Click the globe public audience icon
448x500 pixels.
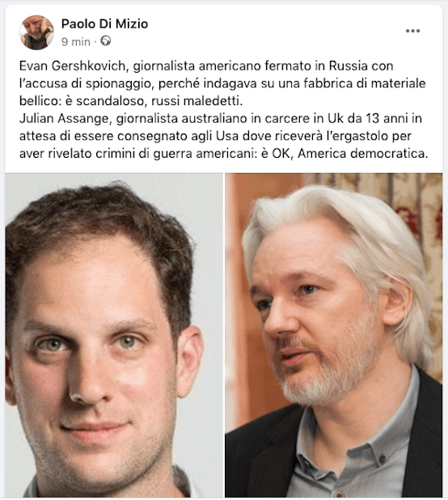(106, 41)
